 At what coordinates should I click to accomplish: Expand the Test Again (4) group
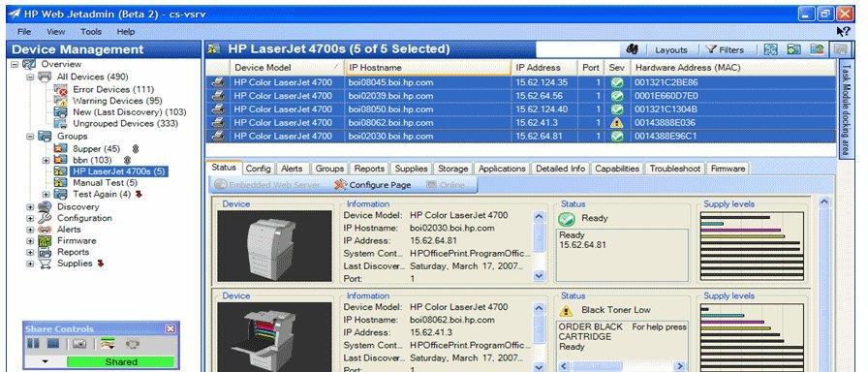(x=46, y=195)
